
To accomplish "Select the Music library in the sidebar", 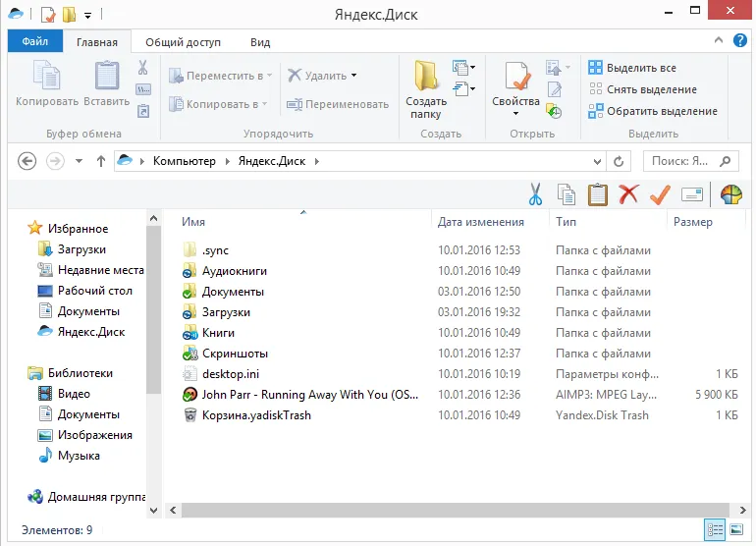I will [70, 456].
